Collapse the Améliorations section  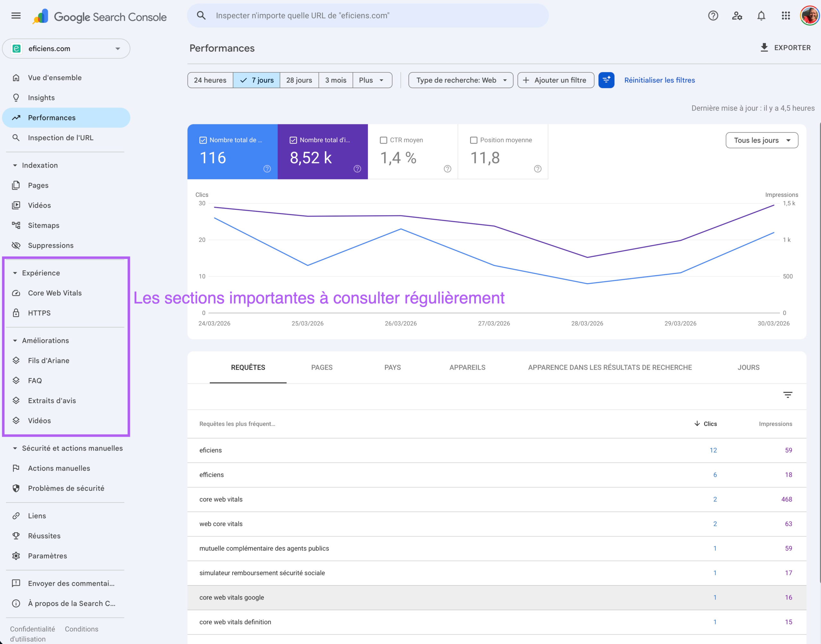15,340
